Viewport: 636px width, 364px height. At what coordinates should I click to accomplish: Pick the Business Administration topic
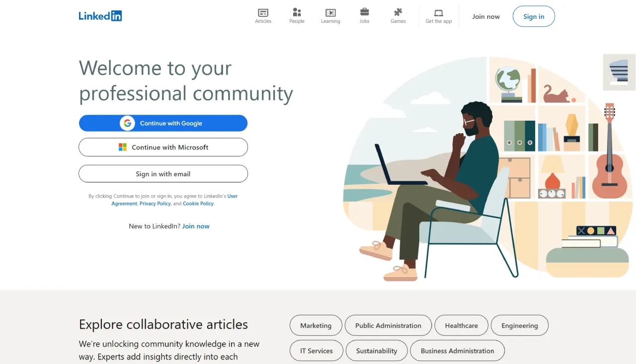click(x=457, y=351)
